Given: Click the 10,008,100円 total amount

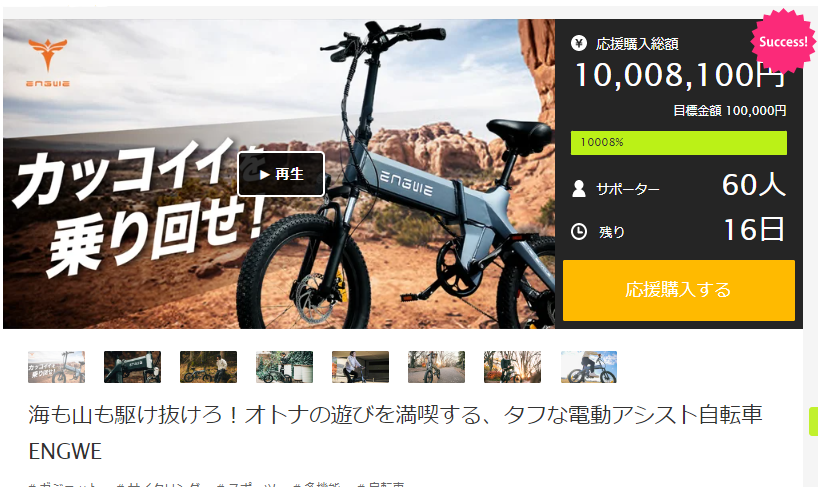Looking at the screenshot, I should pos(680,75).
